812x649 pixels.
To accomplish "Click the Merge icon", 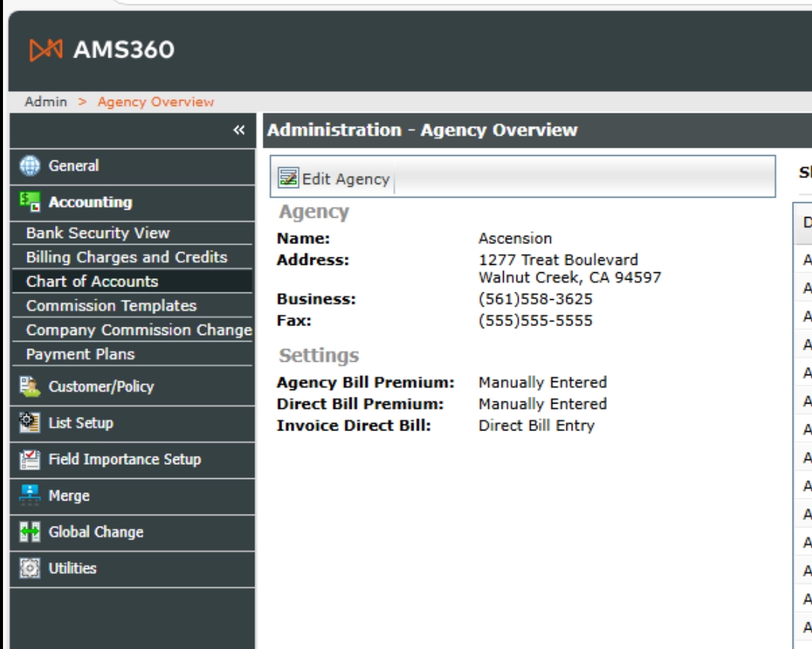I will 30,495.
